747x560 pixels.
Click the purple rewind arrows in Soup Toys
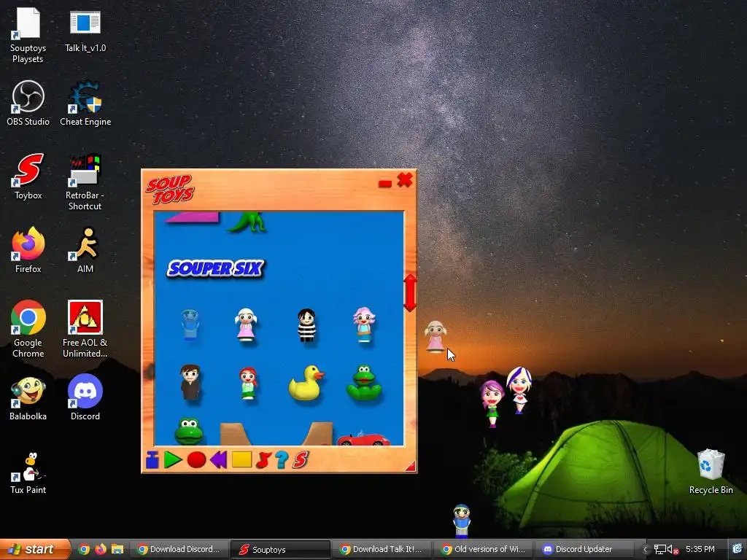(x=219, y=459)
